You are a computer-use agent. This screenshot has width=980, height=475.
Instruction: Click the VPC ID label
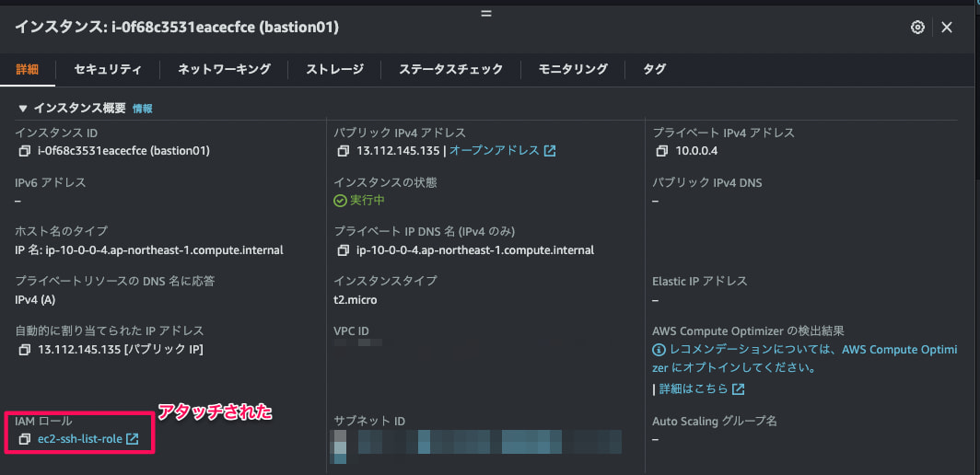(x=351, y=330)
